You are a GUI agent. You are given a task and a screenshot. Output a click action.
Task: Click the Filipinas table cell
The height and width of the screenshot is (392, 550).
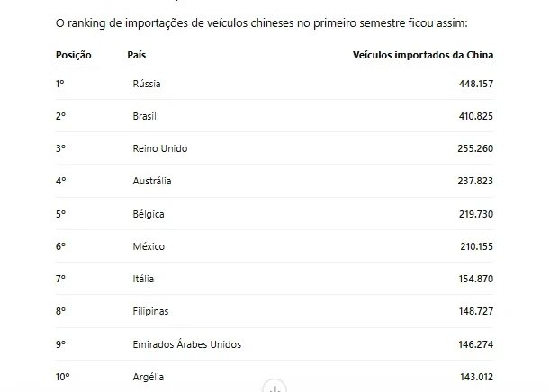[x=150, y=311]
